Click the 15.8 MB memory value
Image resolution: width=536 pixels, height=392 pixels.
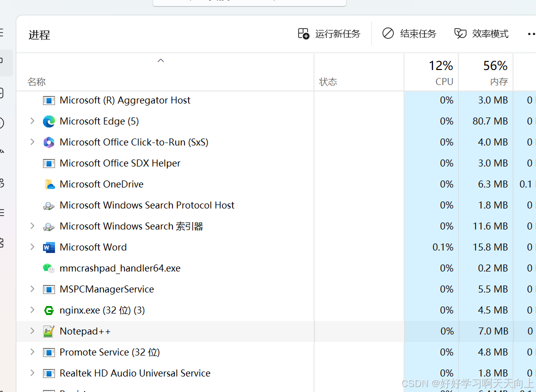tap(490, 247)
